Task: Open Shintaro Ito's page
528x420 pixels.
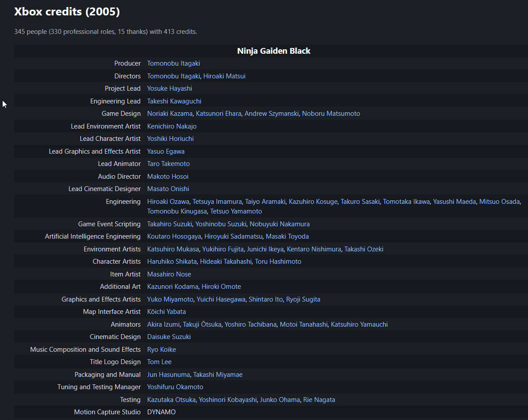Action: 266,299
